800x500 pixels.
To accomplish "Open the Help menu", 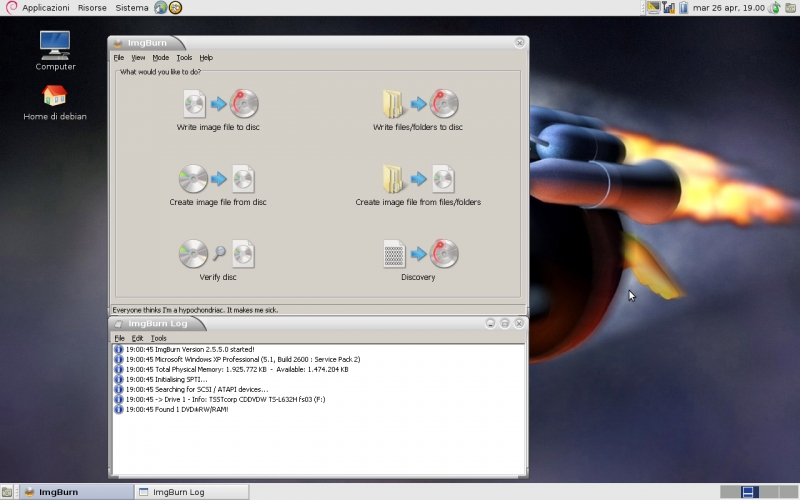I will click(206, 58).
